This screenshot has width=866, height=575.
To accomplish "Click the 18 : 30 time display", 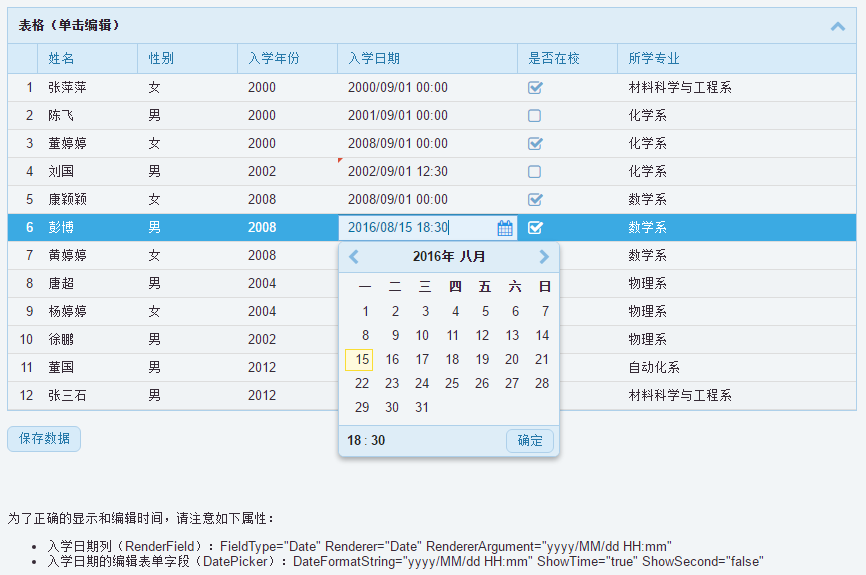I will [x=366, y=441].
